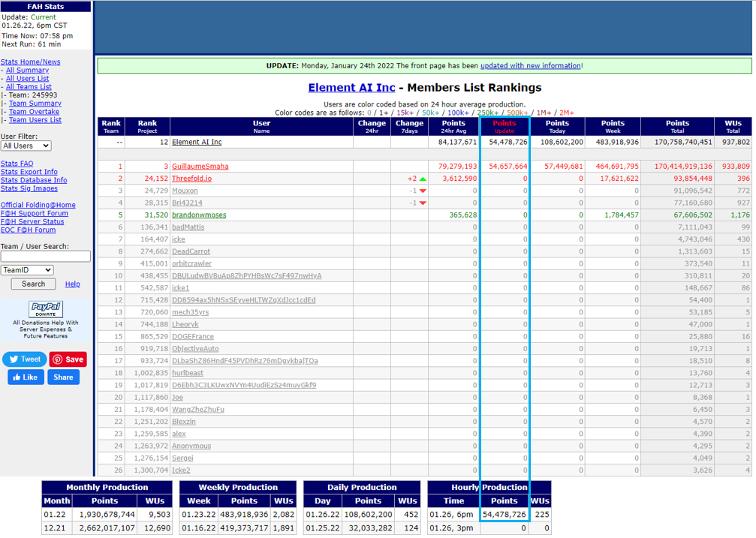Click the Facebook Like button
The image size is (756, 538).
26,377
